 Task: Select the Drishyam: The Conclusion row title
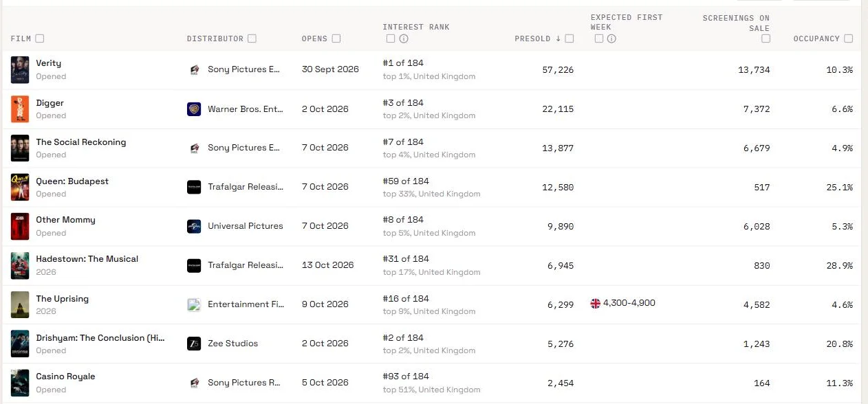pyautogui.click(x=100, y=338)
